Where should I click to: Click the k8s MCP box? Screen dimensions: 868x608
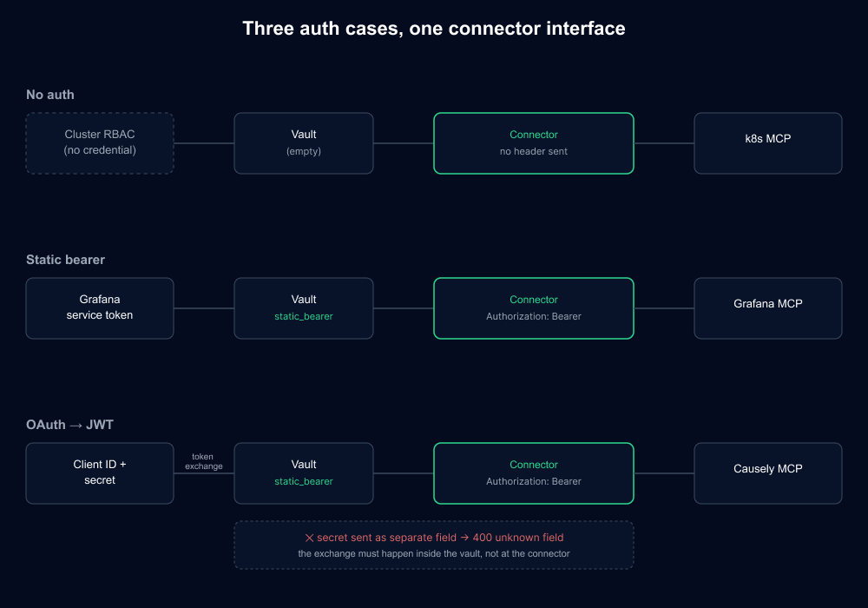tap(768, 143)
